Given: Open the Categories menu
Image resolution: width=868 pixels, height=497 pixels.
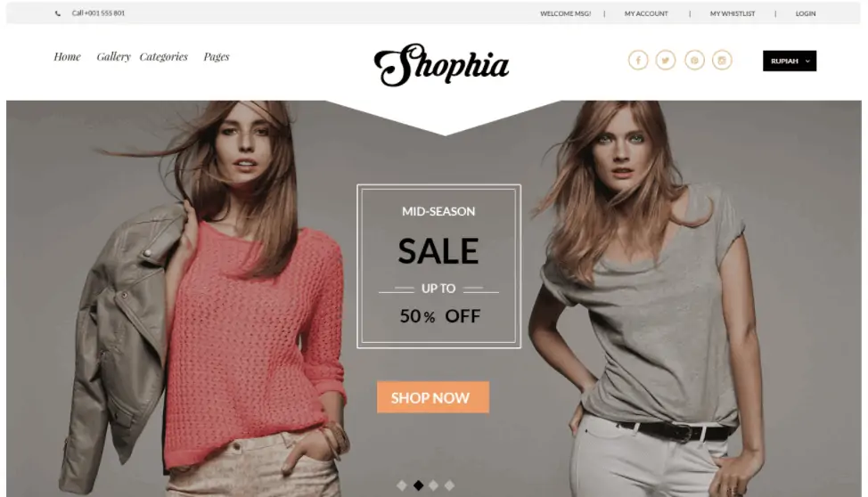Looking at the screenshot, I should coord(163,56).
